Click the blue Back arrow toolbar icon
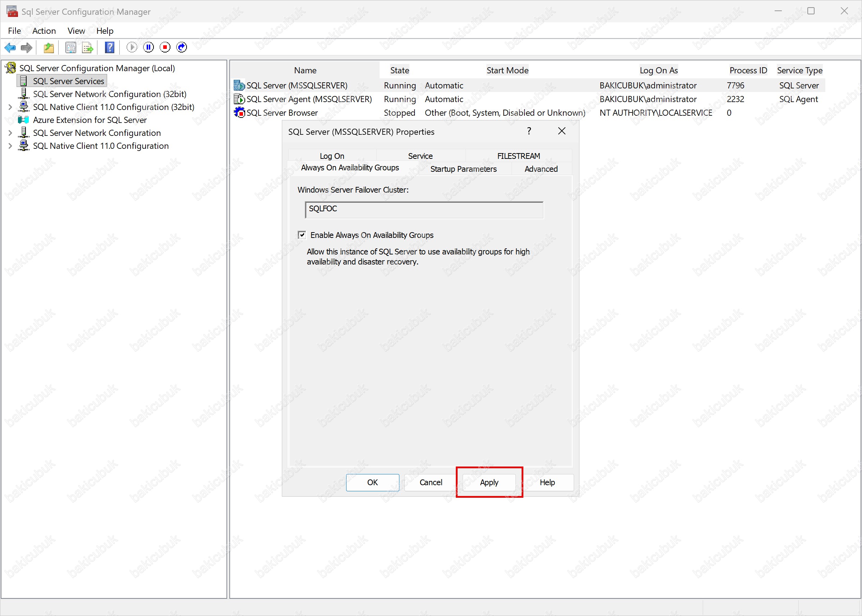This screenshot has width=862, height=616. (x=10, y=47)
